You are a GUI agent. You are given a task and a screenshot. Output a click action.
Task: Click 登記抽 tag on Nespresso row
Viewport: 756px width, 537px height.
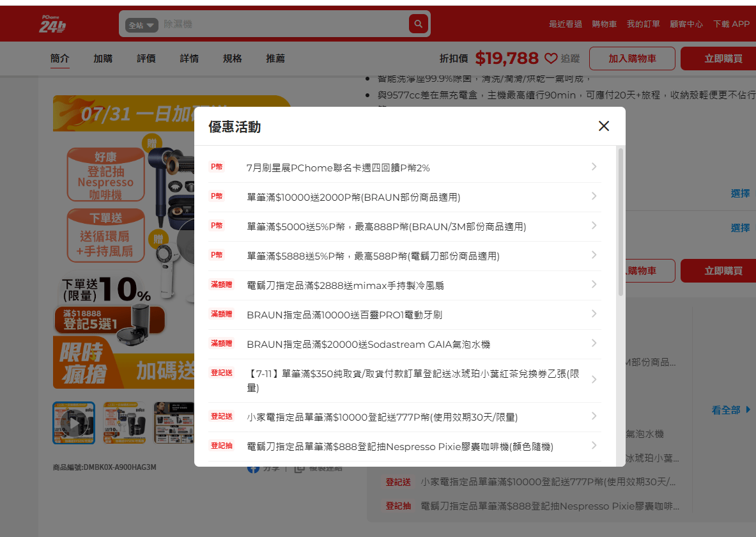point(221,446)
